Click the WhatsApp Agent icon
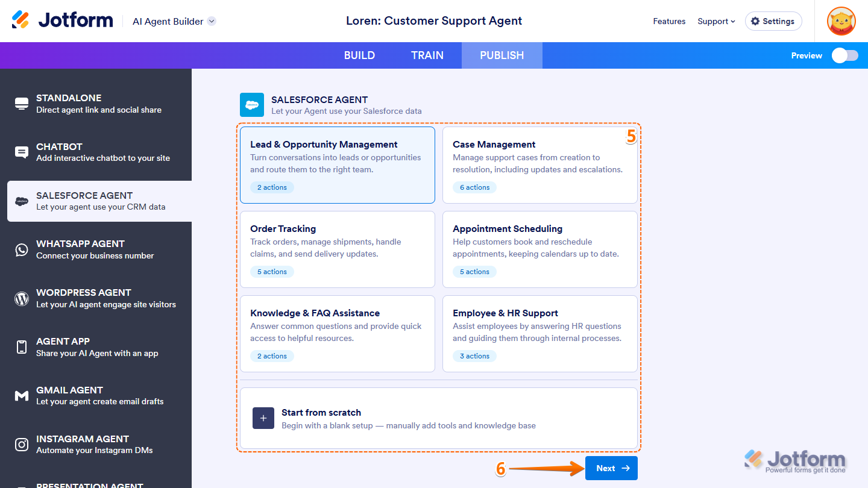This screenshot has width=868, height=488. [22, 249]
